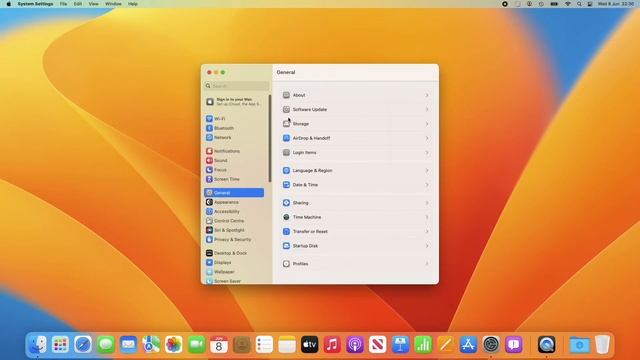Open the Apple menu
Viewport: 640px width, 360px height.
point(9,4)
